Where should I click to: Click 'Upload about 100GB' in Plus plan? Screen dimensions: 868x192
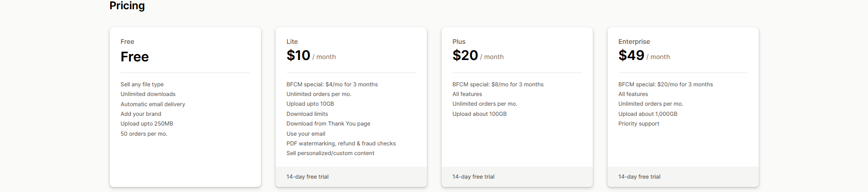coord(479,114)
